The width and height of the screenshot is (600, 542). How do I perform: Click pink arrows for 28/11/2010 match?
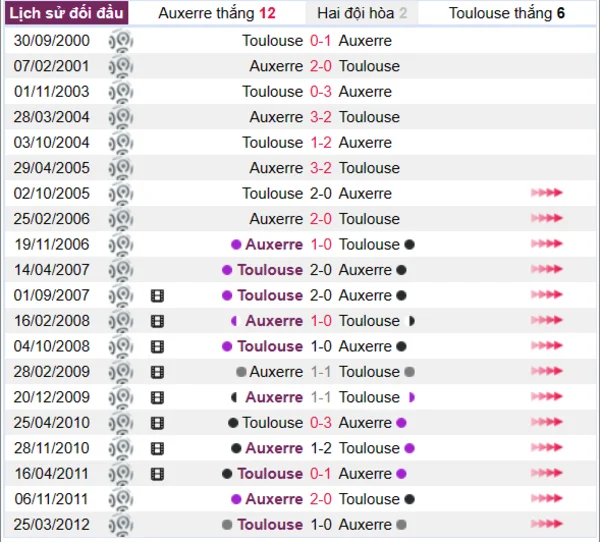point(546,447)
